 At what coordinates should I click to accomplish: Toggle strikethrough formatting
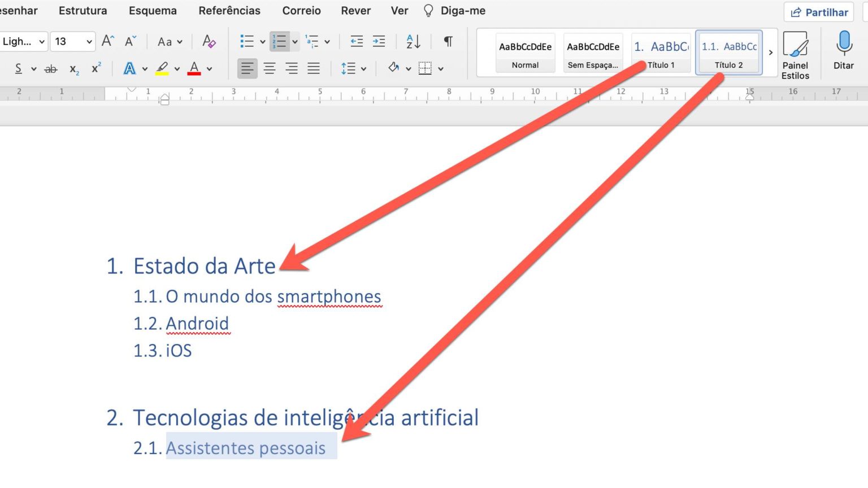(x=51, y=69)
